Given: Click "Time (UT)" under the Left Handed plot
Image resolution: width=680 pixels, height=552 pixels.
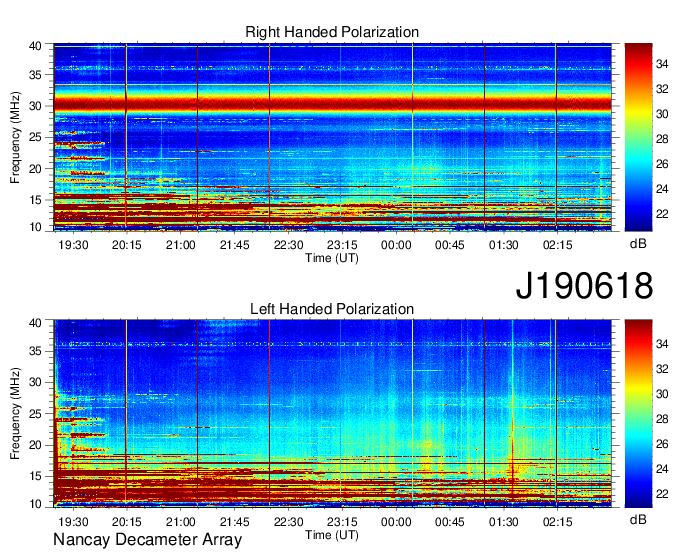Looking at the screenshot, I should click(x=332, y=535).
